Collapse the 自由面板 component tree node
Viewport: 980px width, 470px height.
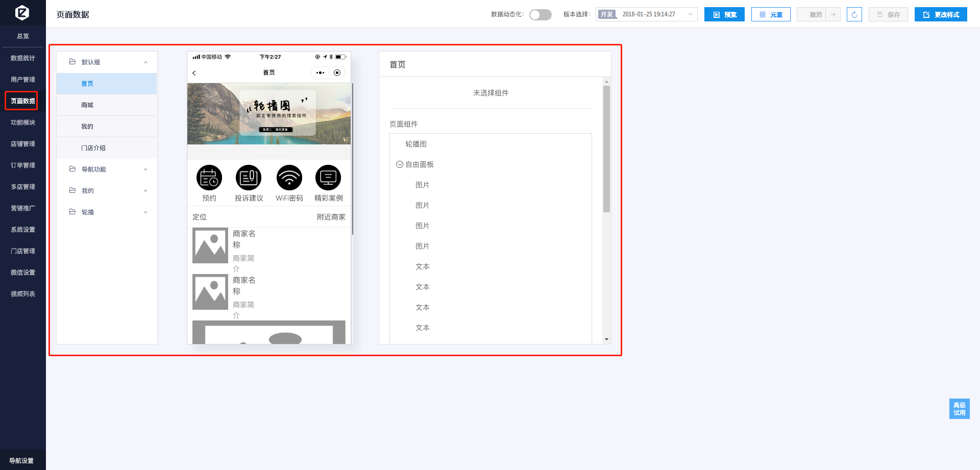400,164
